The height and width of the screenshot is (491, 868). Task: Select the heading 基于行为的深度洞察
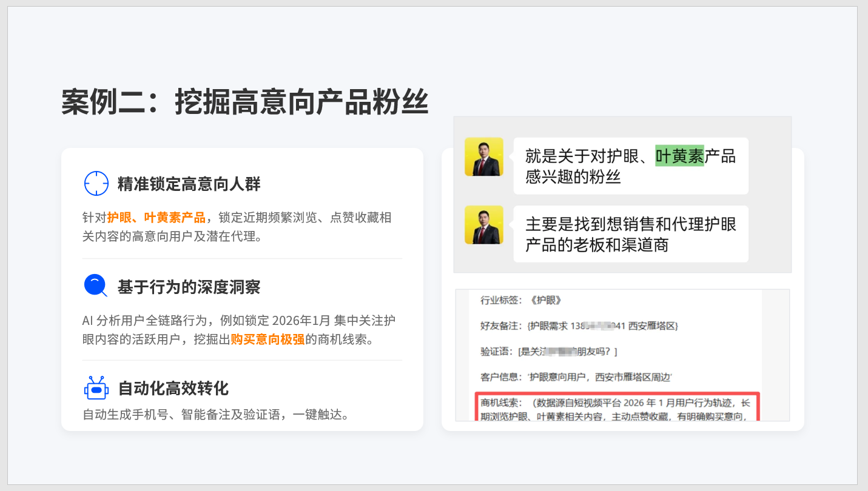click(189, 287)
